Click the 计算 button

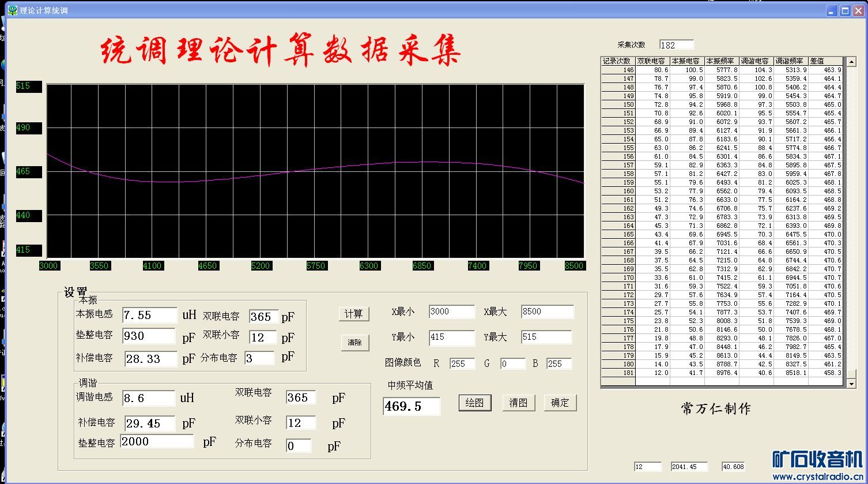[353, 314]
